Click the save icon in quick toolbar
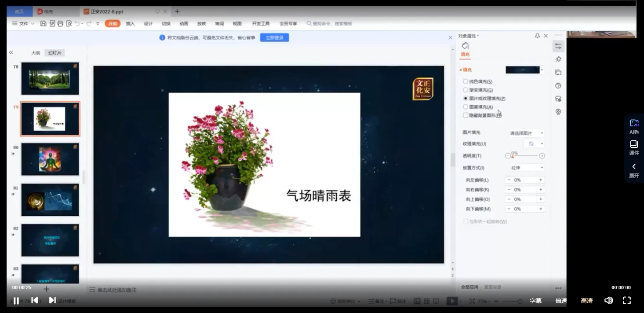The width and height of the screenshot is (644, 313). (43, 24)
